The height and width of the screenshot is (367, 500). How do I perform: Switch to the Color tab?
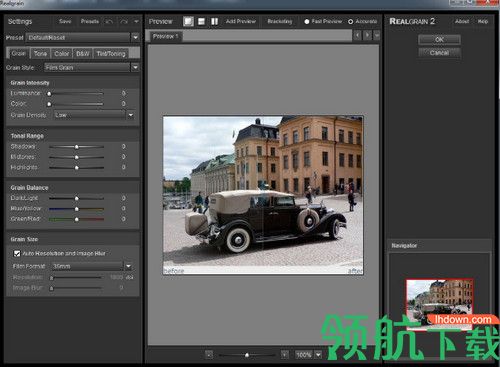point(61,54)
